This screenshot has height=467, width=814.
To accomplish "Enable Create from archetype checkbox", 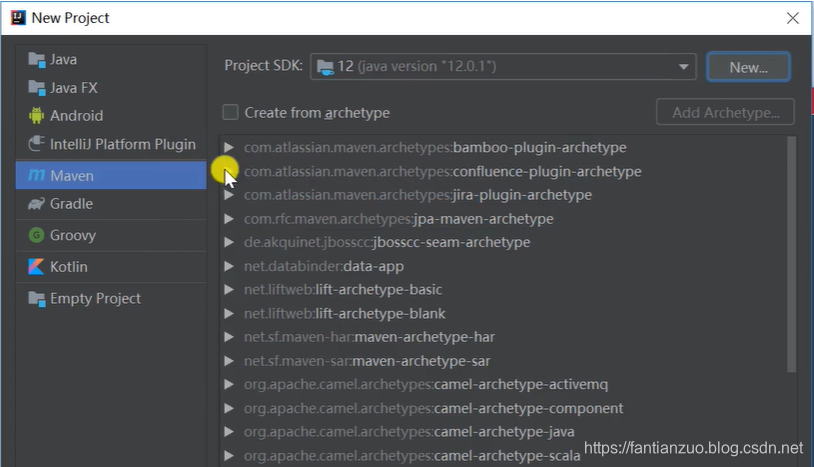I will coord(230,112).
